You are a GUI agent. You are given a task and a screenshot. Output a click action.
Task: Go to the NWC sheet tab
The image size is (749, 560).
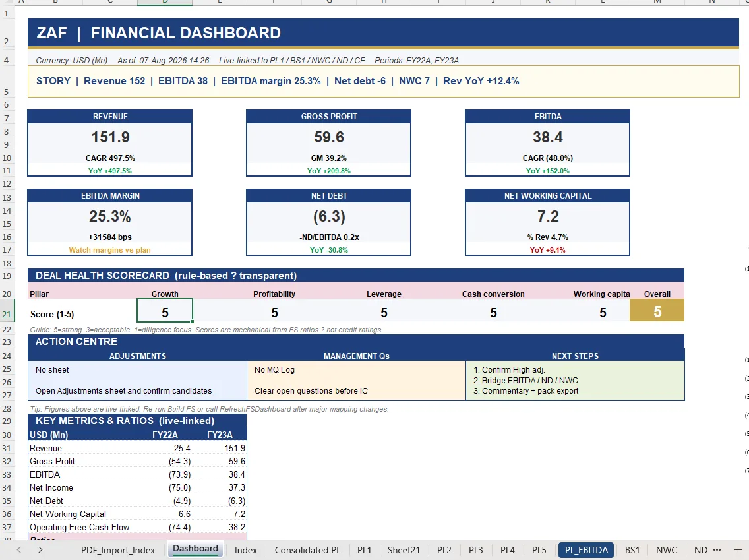pyautogui.click(x=667, y=550)
